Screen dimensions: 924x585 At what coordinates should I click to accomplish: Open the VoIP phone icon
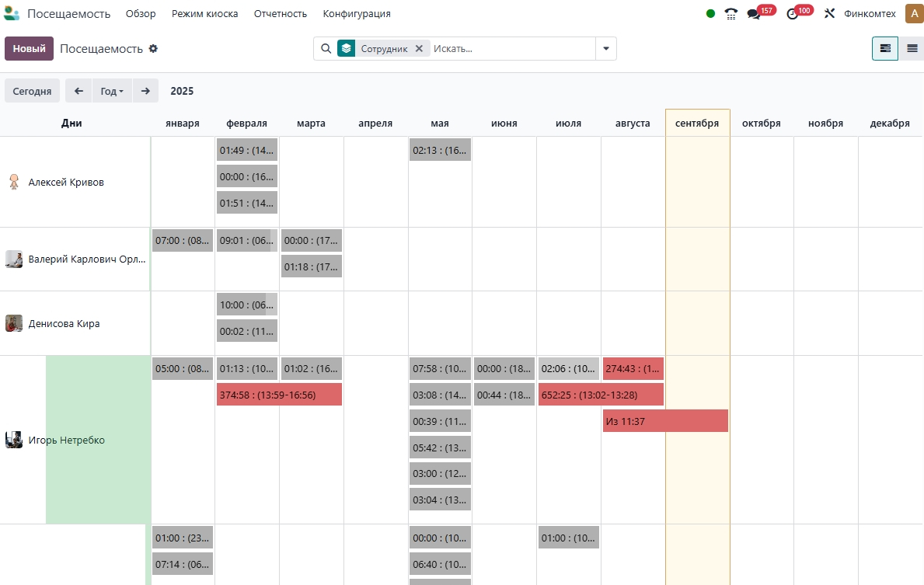tap(730, 14)
